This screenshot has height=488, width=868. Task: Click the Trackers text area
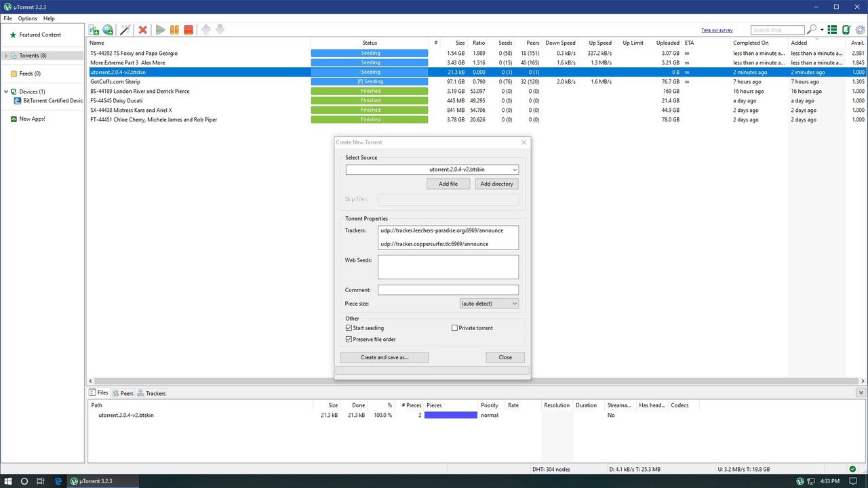click(448, 238)
